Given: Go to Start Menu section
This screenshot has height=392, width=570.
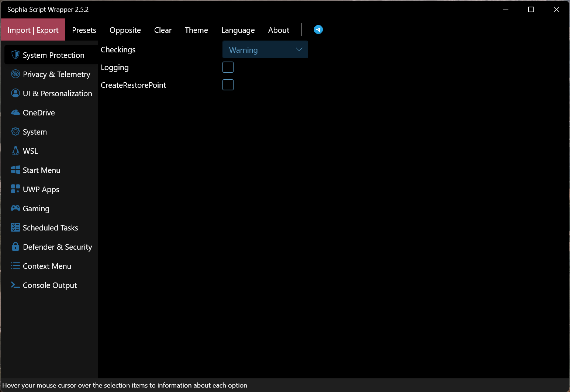Looking at the screenshot, I should 42,170.
